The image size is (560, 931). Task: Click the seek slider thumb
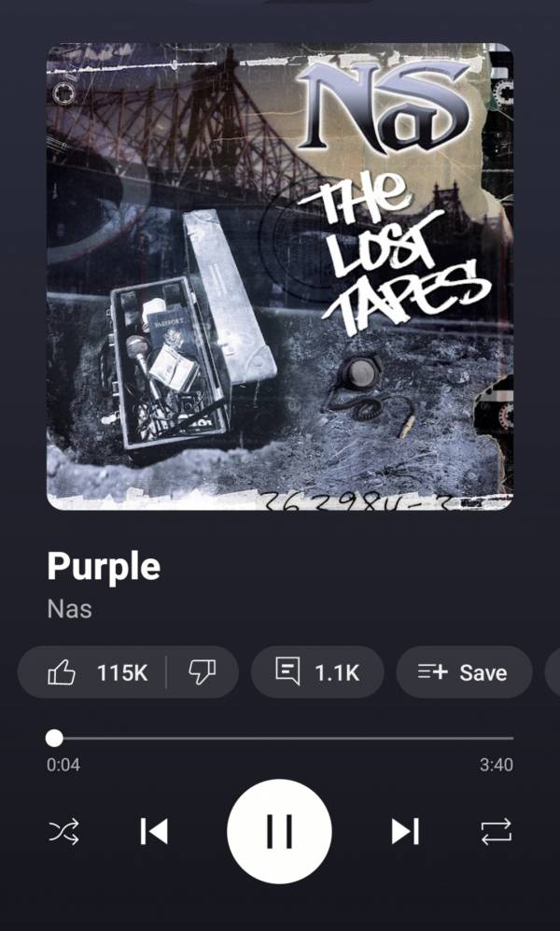[x=54, y=738]
